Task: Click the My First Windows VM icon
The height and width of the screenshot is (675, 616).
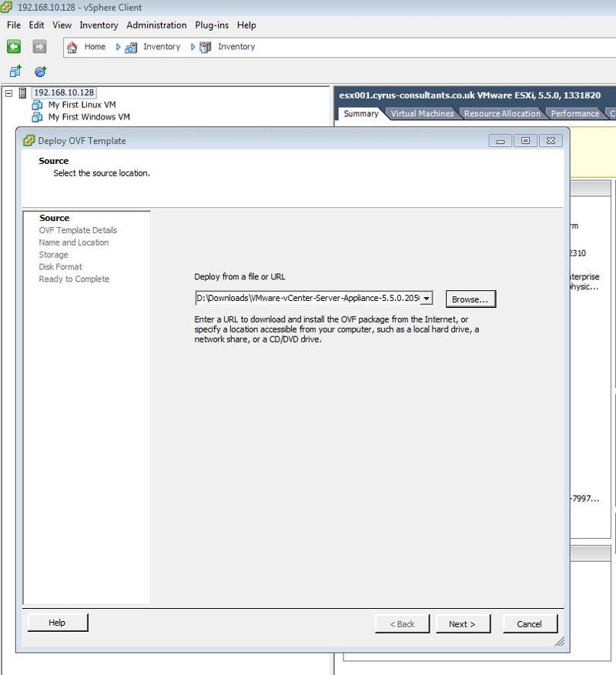Action: click(x=38, y=117)
